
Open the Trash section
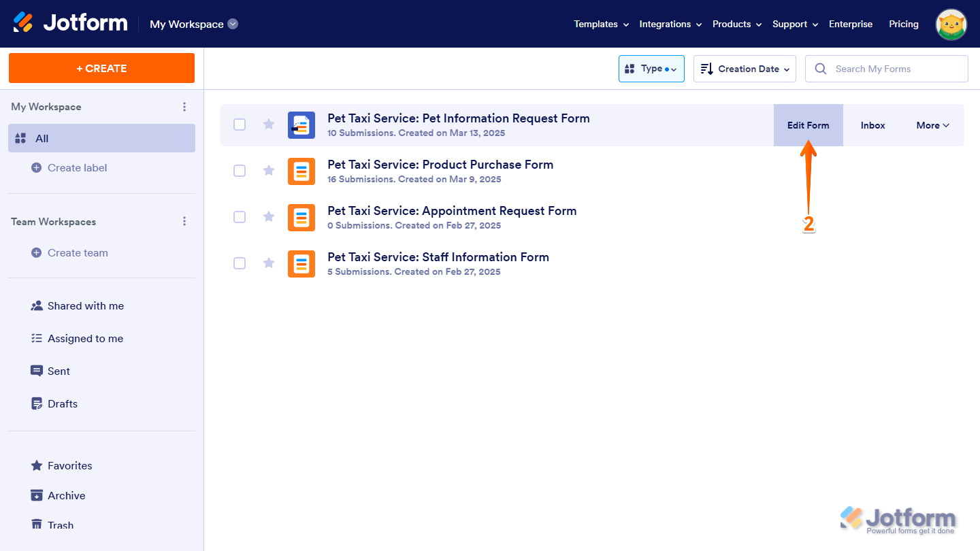point(61,525)
